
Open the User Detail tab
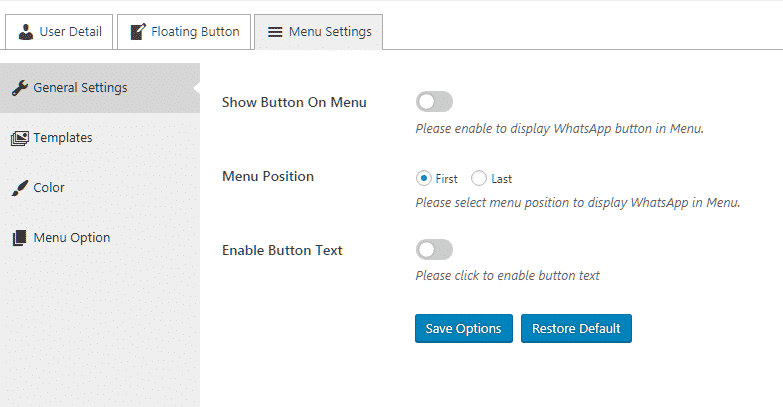59,32
